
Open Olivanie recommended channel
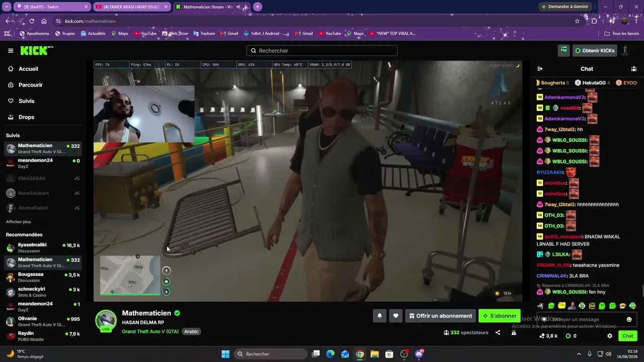coord(42,321)
